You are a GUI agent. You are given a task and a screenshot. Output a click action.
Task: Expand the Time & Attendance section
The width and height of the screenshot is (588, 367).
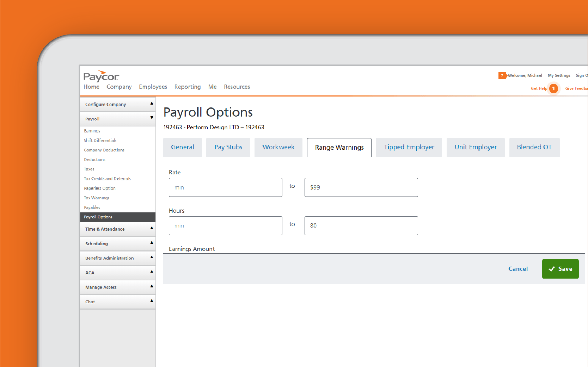118,229
